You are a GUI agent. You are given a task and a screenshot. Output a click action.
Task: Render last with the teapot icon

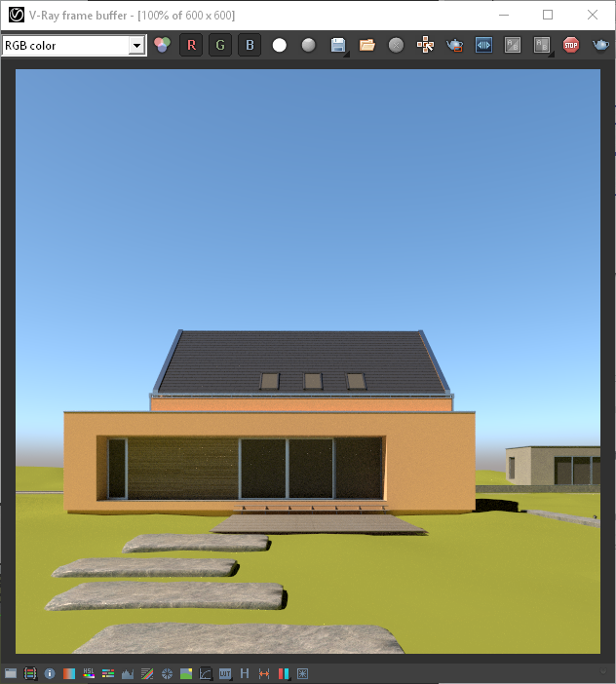coord(600,45)
